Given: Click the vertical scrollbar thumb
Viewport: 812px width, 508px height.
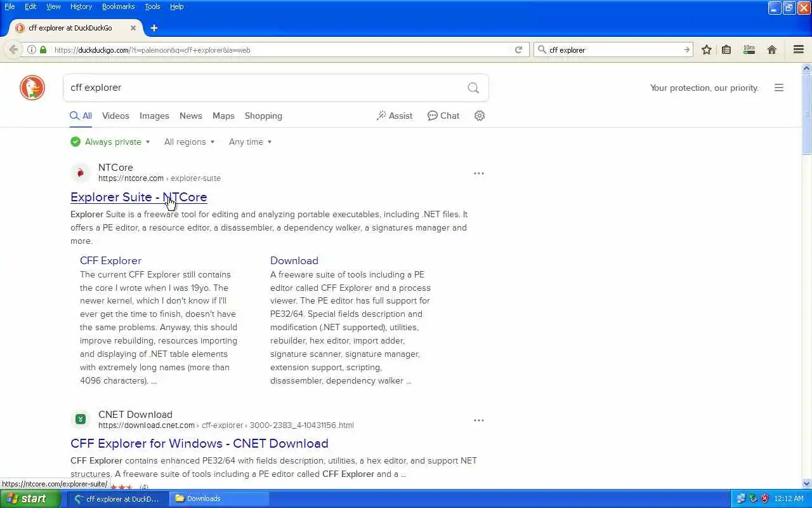Looking at the screenshot, I should pyautogui.click(x=807, y=114).
